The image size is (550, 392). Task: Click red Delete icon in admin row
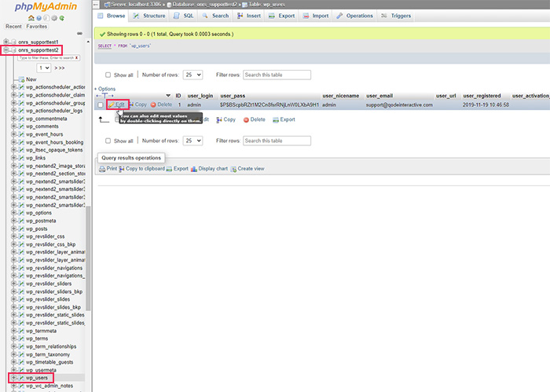coord(153,104)
